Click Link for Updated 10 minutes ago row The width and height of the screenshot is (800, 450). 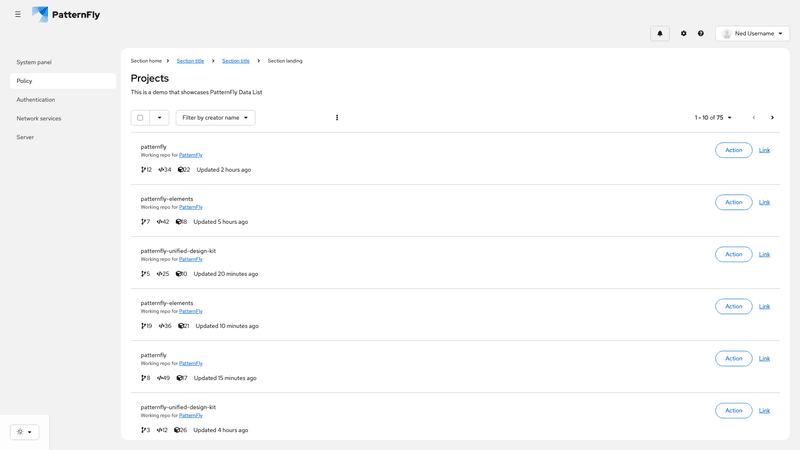(764, 306)
